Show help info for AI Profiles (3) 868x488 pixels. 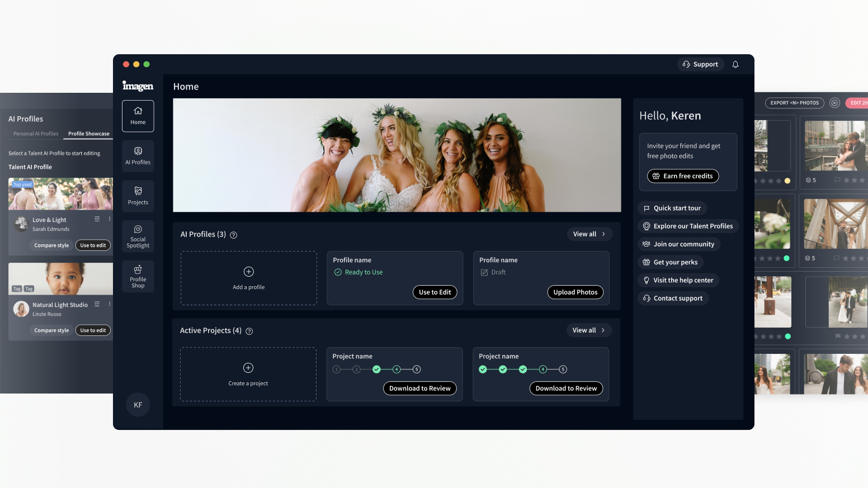234,235
